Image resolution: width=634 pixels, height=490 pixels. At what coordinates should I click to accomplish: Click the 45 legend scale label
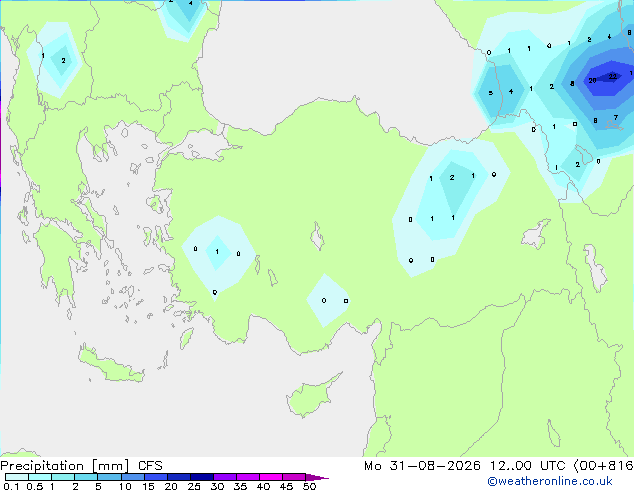pos(286,486)
